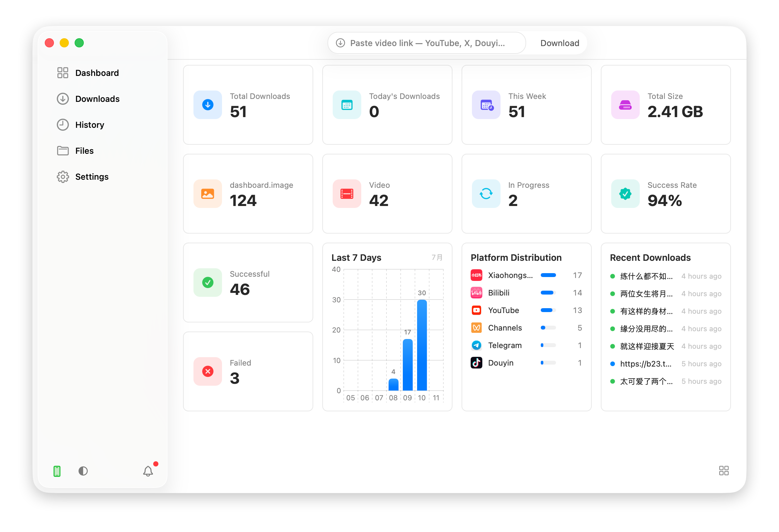
Task: Click the Success Rate badge checkmark icon
Action: coord(625,194)
